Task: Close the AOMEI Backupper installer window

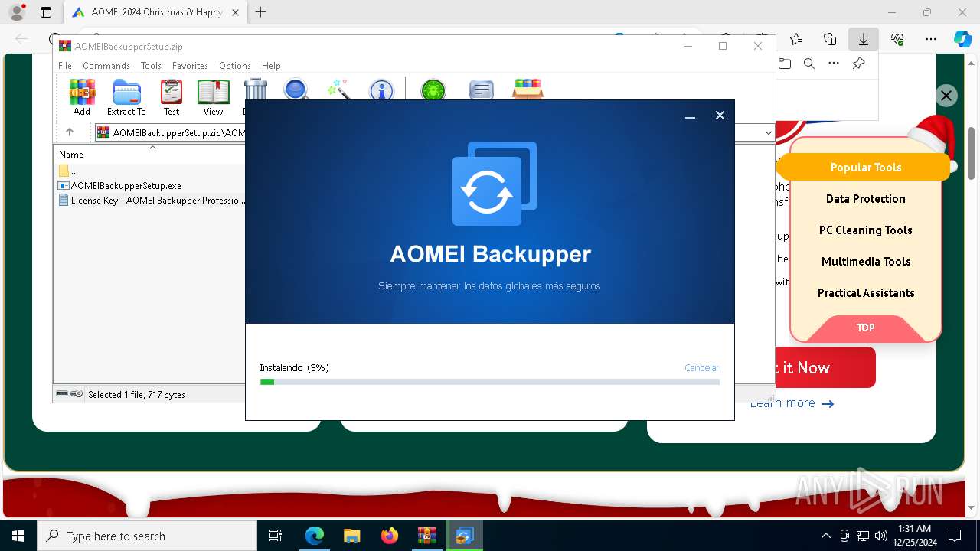Action: coord(720,116)
